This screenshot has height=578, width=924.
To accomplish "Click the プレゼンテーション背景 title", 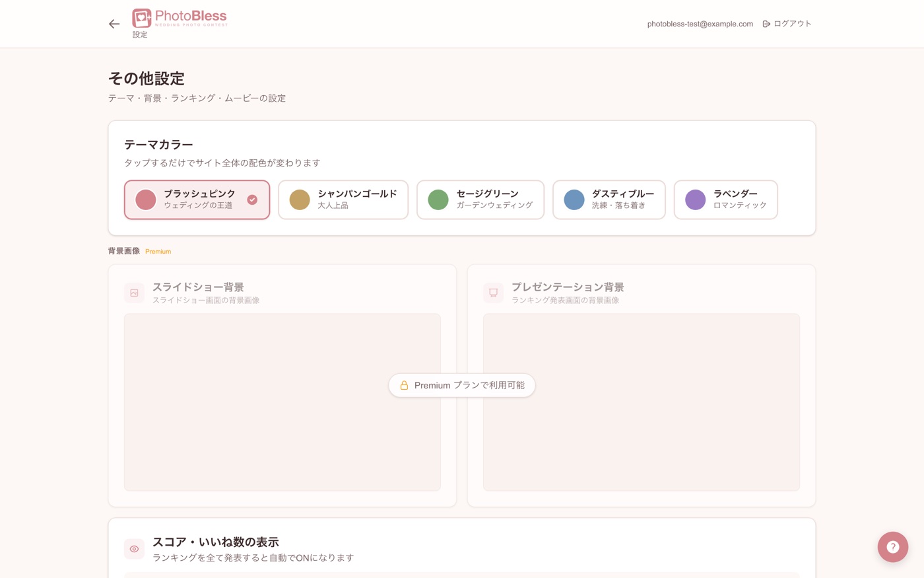I will [568, 287].
